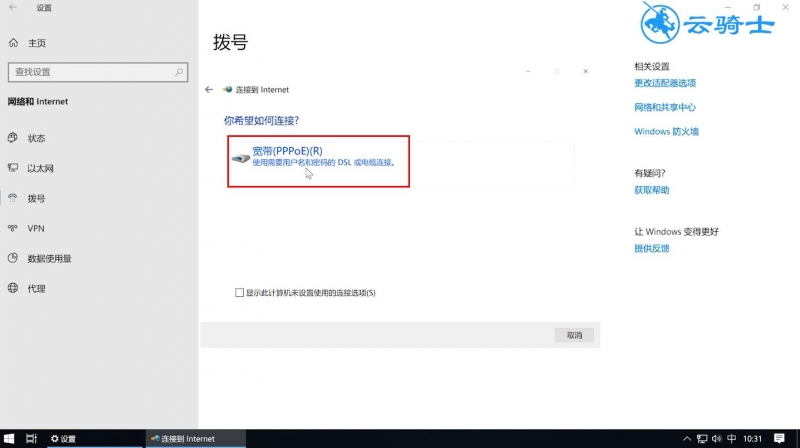Select the 代理 globe icon
The height and width of the screenshot is (448, 800).
(13, 288)
